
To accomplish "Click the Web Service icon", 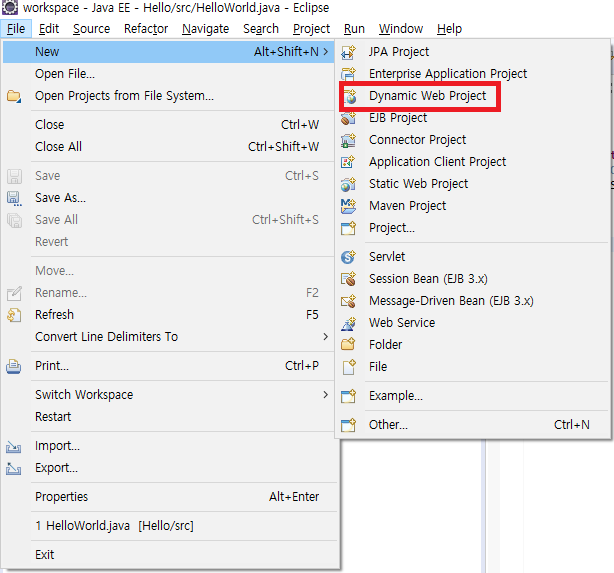I will [x=348, y=323].
